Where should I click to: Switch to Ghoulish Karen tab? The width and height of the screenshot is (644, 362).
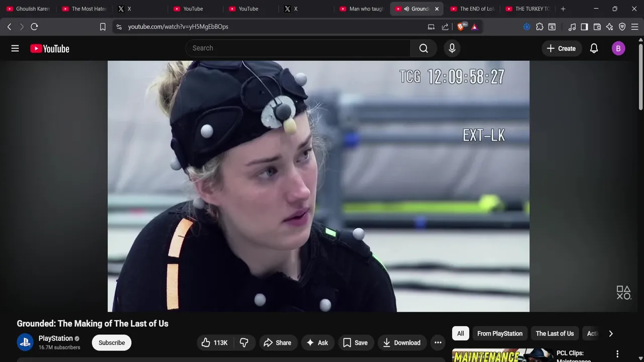[x=28, y=9]
